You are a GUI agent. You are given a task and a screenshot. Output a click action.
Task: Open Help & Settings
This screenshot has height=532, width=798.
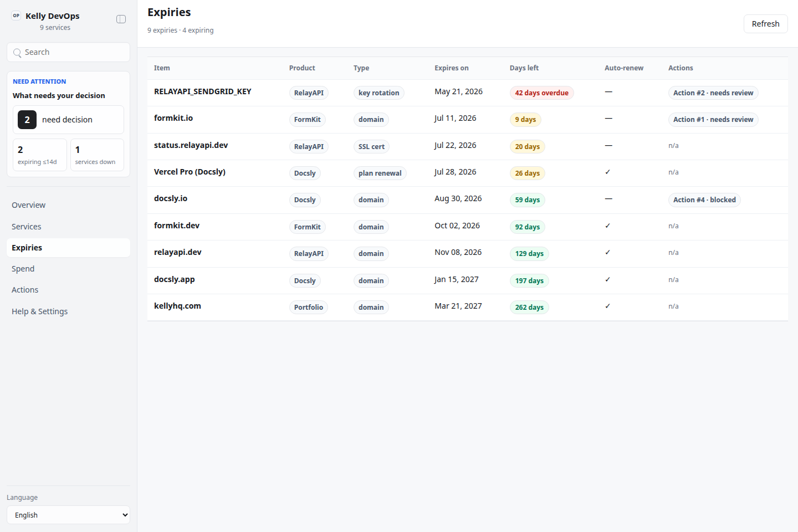coord(68,311)
